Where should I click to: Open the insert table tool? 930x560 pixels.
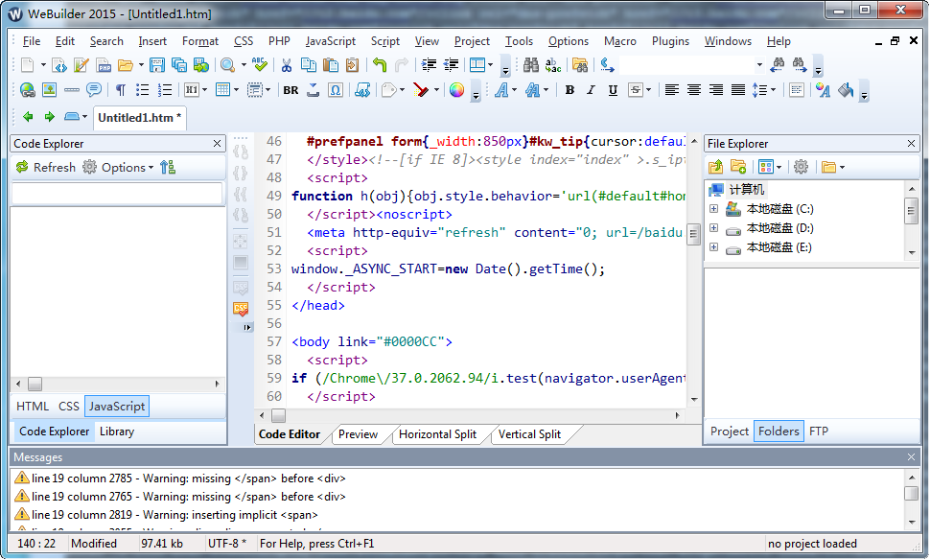pos(222,89)
